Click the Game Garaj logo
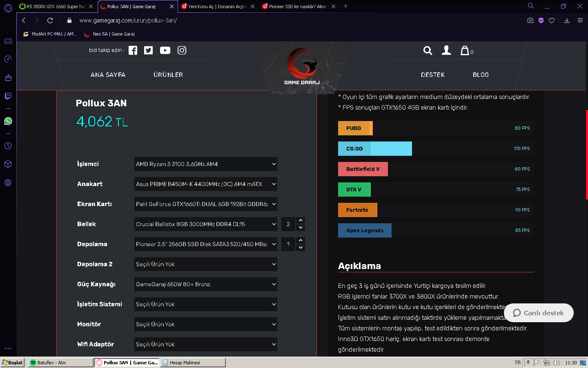The image size is (588, 368). pos(302,67)
